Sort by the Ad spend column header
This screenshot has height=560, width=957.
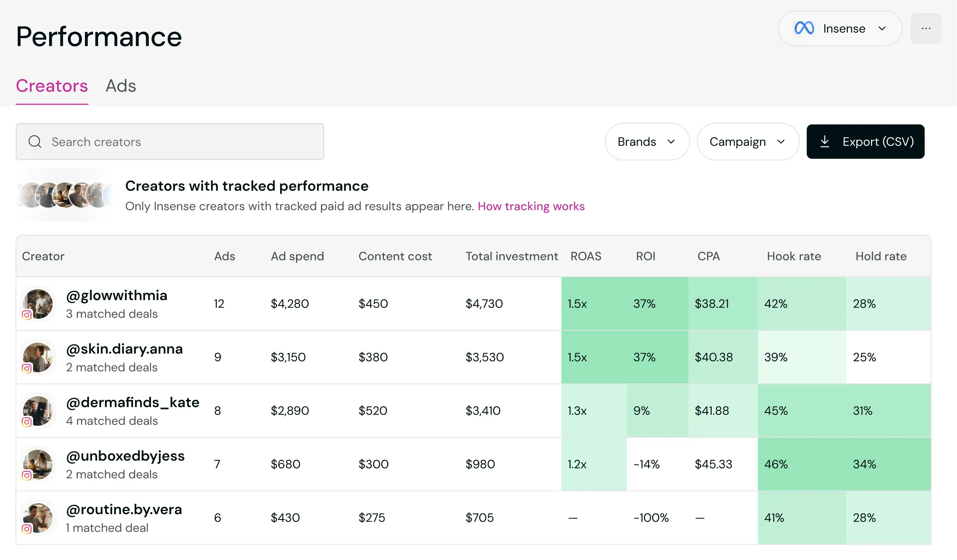(297, 257)
